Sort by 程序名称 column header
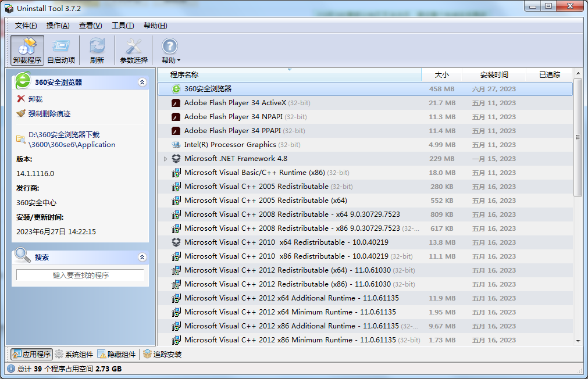Screen dimensions: 588x379 coord(289,74)
